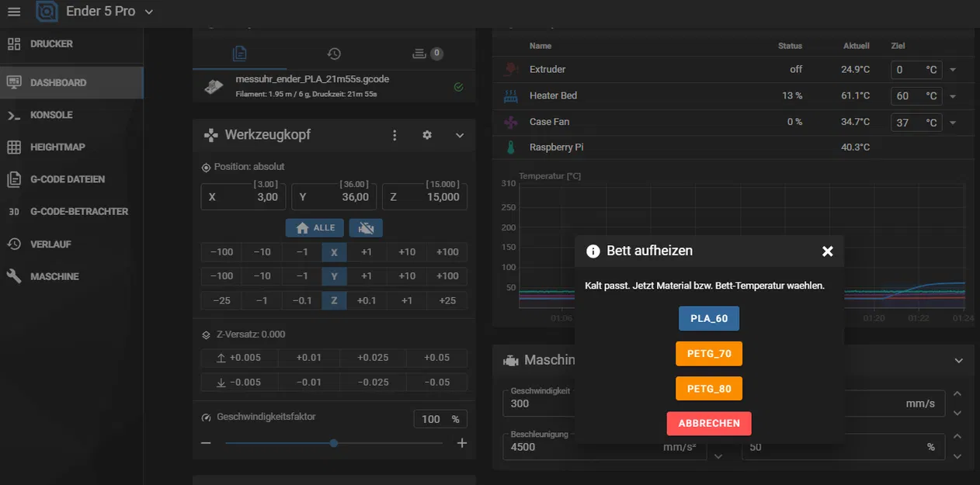Decrease speed factor with minus icon
980x485 pixels.
tap(206, 443)
